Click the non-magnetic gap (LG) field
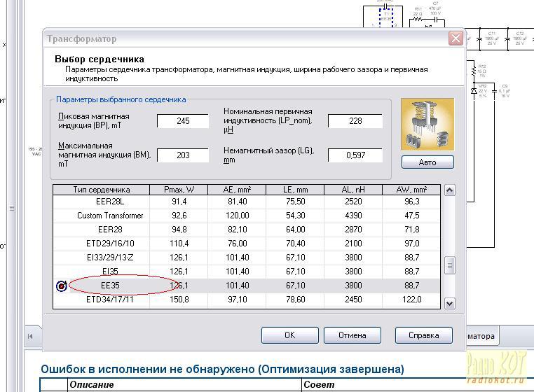Image resolution: width=534 pixels, height=392 pixels. point(355,155)
